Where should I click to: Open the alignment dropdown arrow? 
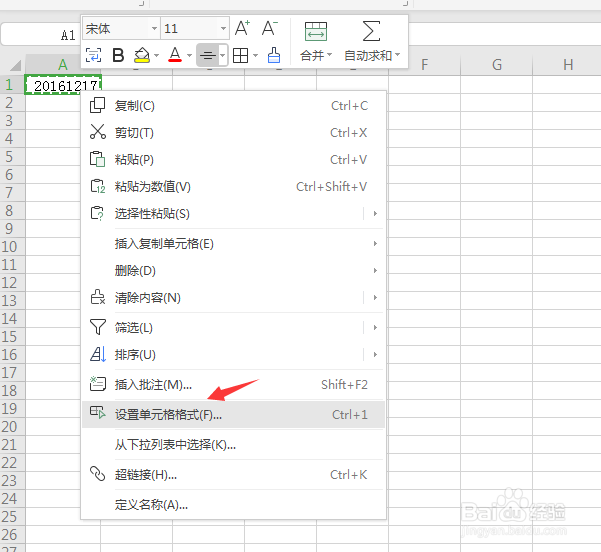[223, 56]
